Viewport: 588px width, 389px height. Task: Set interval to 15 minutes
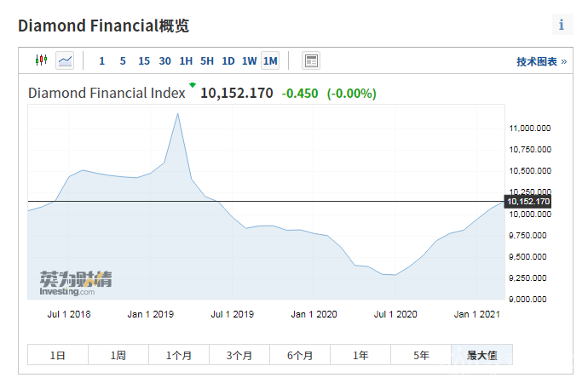click(144, 60)
